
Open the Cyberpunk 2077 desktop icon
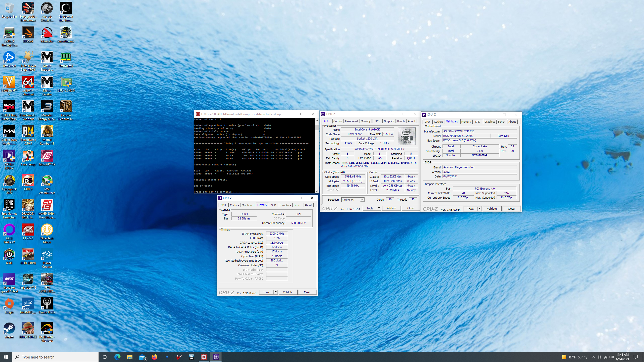pyautogui.click(x=9, y=184)
